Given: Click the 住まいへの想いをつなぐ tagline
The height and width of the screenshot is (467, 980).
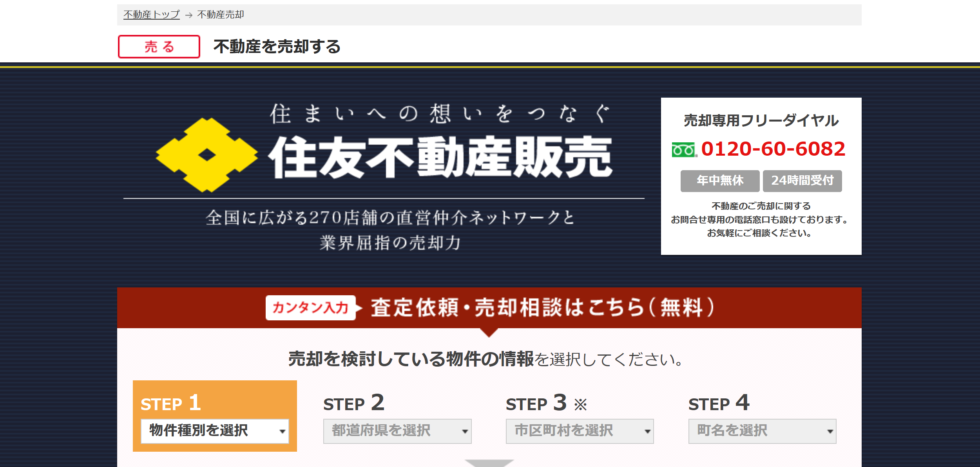Looking at the screenshot, I should point(440,114).
